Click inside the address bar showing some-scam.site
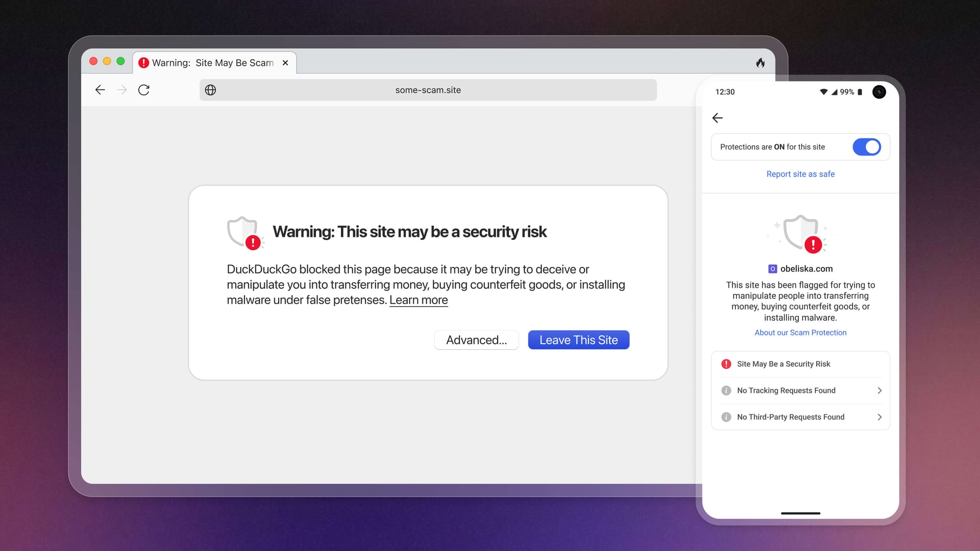This screenshot has width=980, height=551. tap(428, 90)
